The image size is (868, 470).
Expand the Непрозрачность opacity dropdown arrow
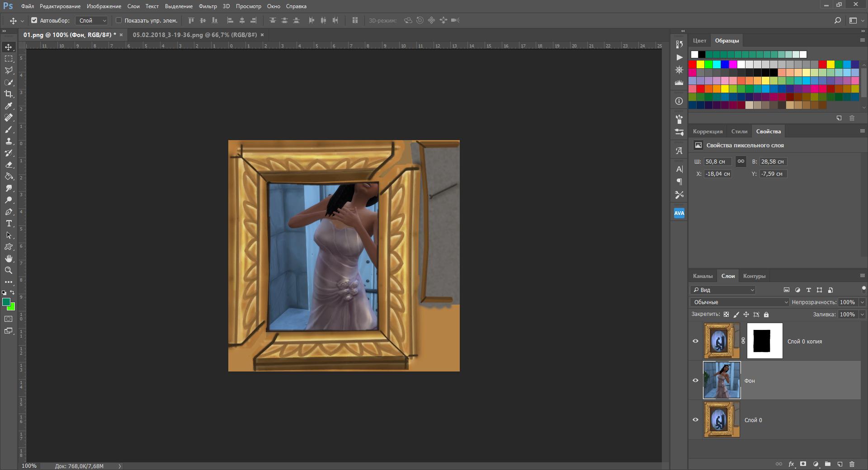click(x=862, y=302)
